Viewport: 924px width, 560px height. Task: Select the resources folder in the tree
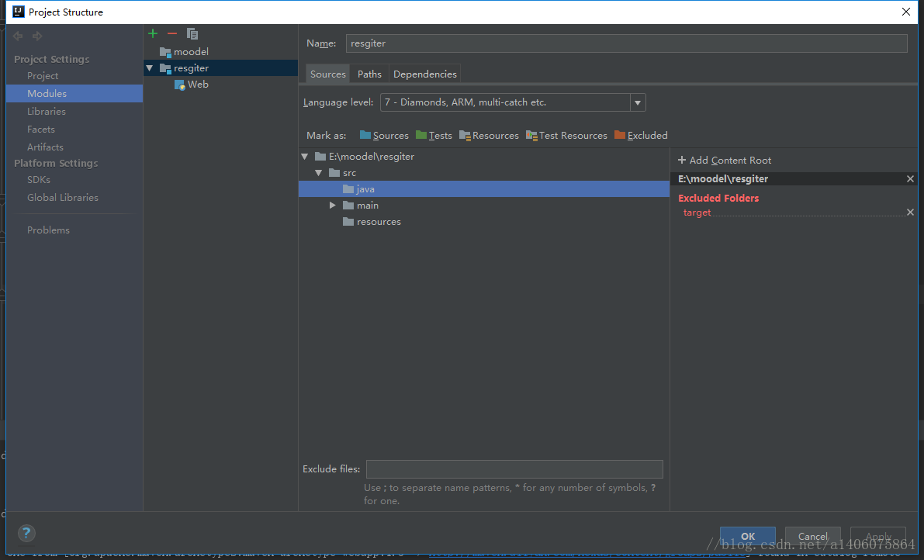point(372,222)
